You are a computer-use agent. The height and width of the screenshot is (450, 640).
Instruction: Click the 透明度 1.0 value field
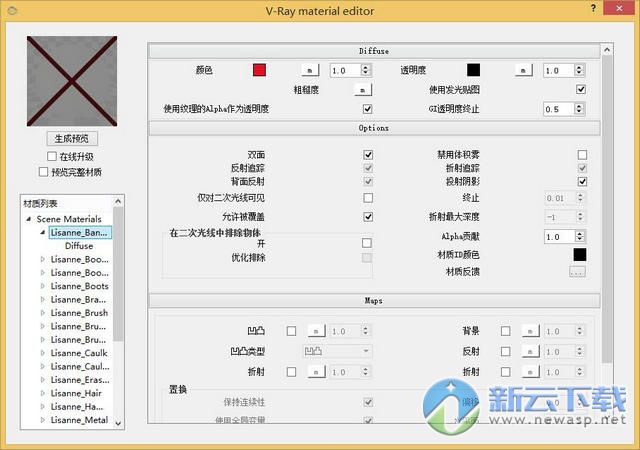click(x=559, y=71)
